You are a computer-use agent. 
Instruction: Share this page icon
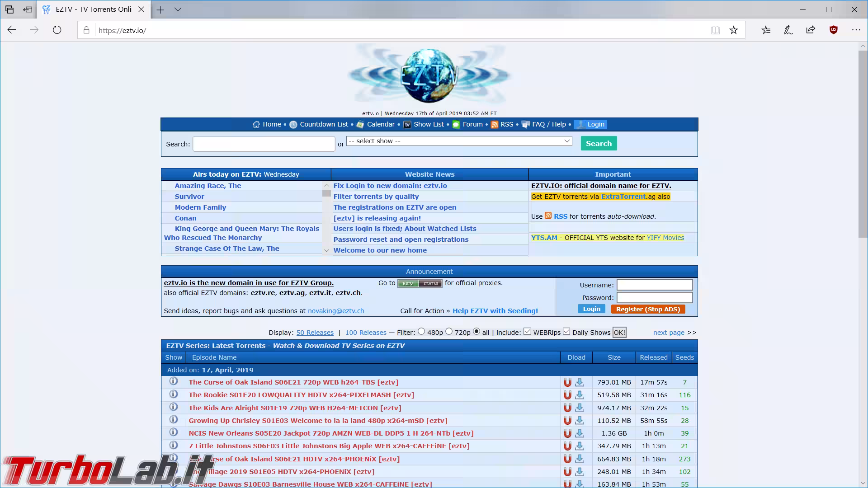tap(811, 30)
